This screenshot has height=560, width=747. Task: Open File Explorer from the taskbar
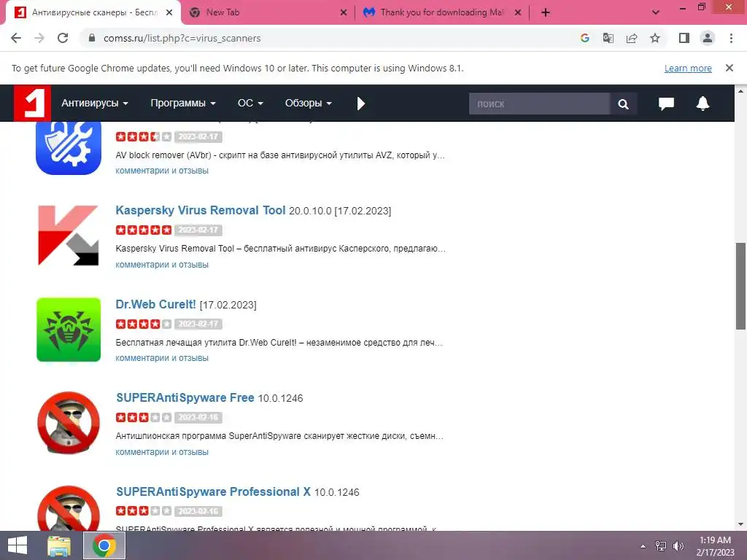(60, 545)
